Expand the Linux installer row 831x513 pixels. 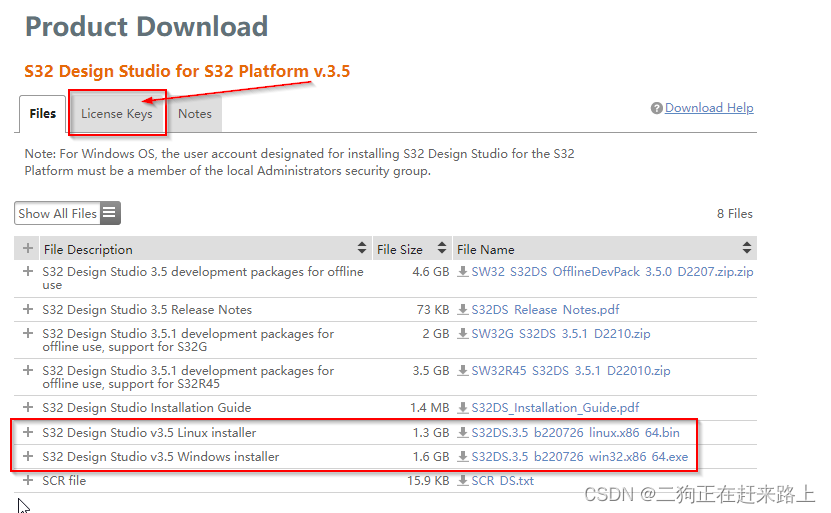(x=28, y=432)
